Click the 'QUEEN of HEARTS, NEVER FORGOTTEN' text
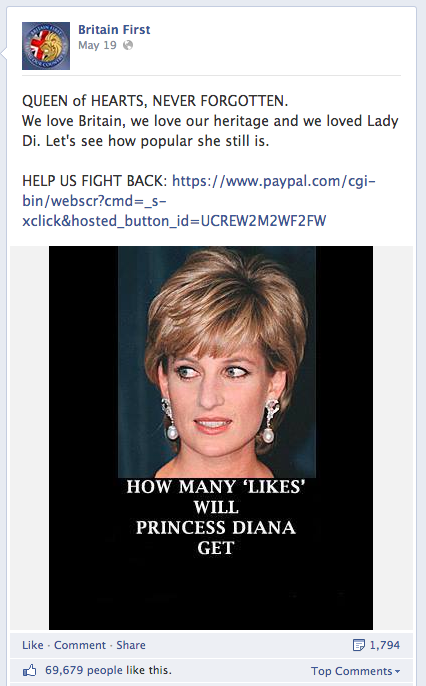 pos(155,101)
